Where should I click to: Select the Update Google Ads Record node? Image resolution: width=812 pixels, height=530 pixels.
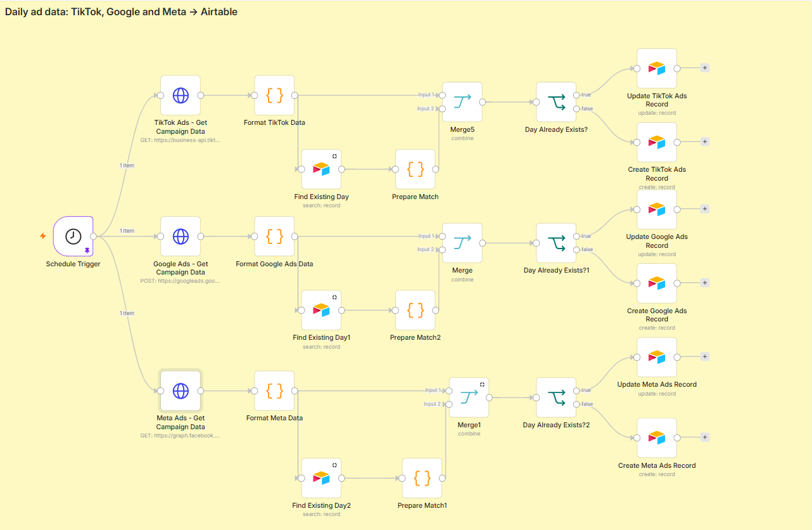pyautogui.click(x=657, y=209)
